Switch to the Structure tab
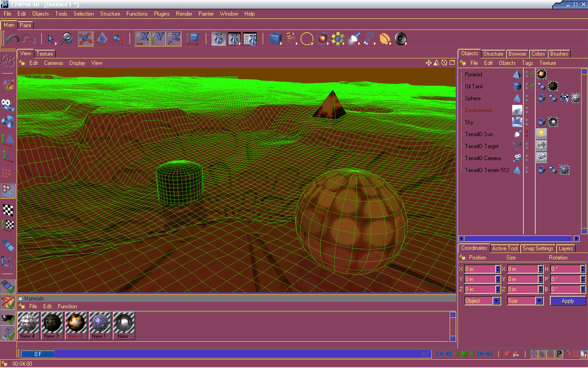The height and width of the screenshot is (368, 588). [x=493, y=54]
